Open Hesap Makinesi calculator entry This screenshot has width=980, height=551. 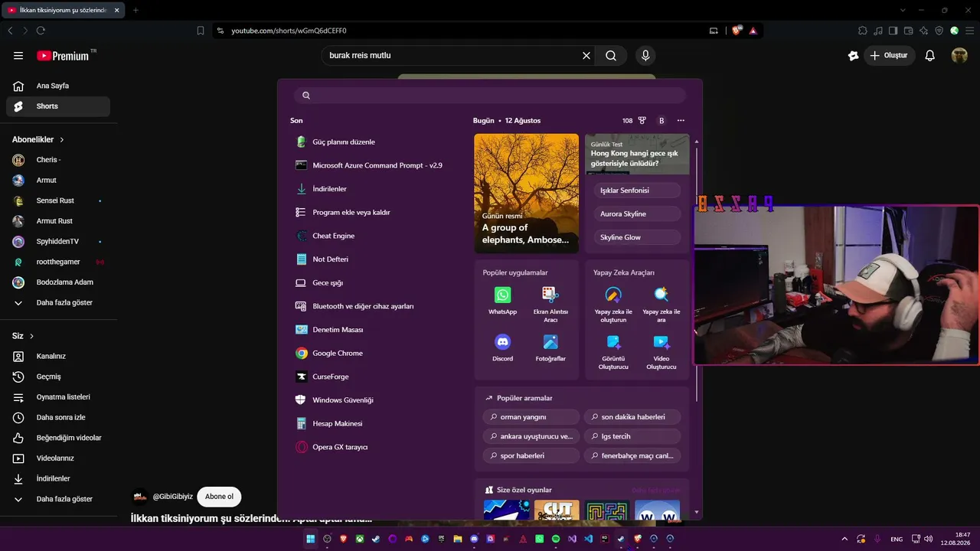point(337,423)
